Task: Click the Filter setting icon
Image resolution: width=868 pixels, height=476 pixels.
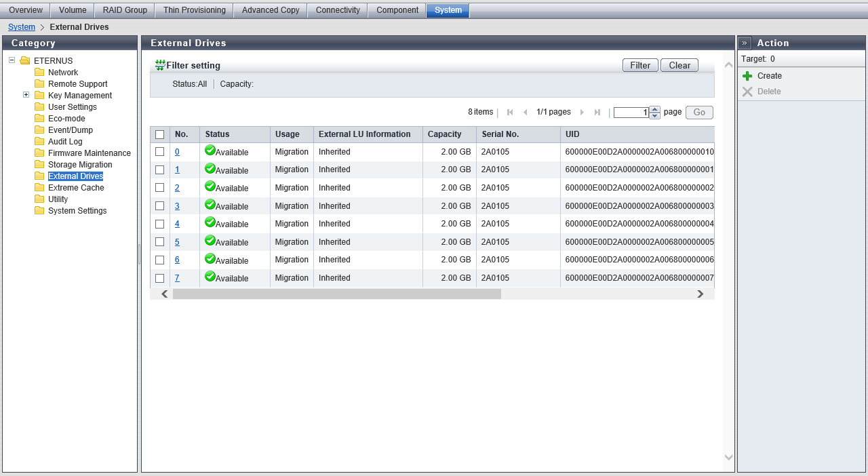Action: coord(160,65)
